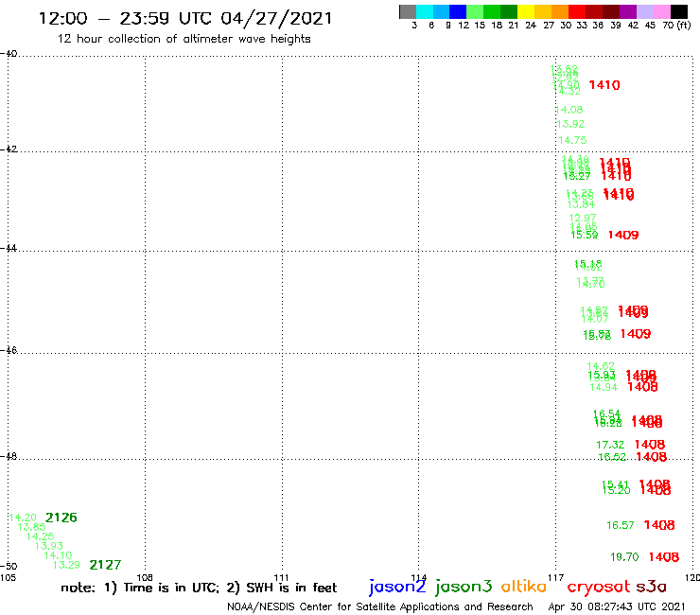Pick the black swatch at the scale's end

click(679, 11)
